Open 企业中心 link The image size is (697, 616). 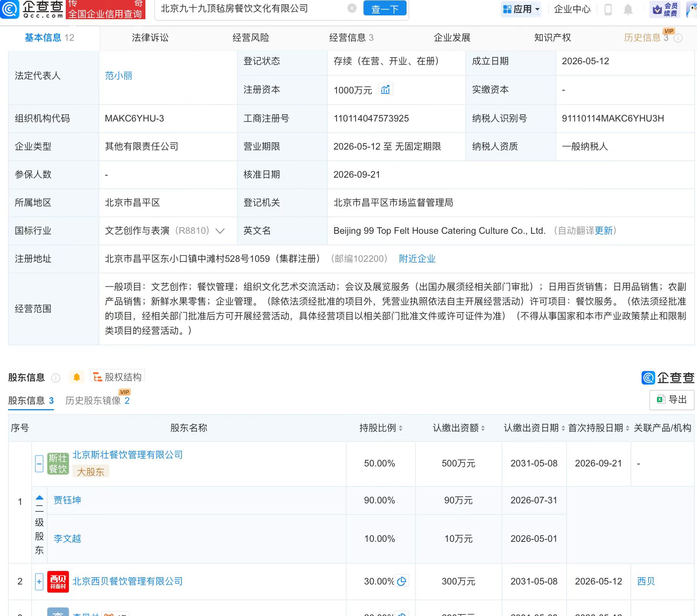pyautogui.click(x=572, y=9)
